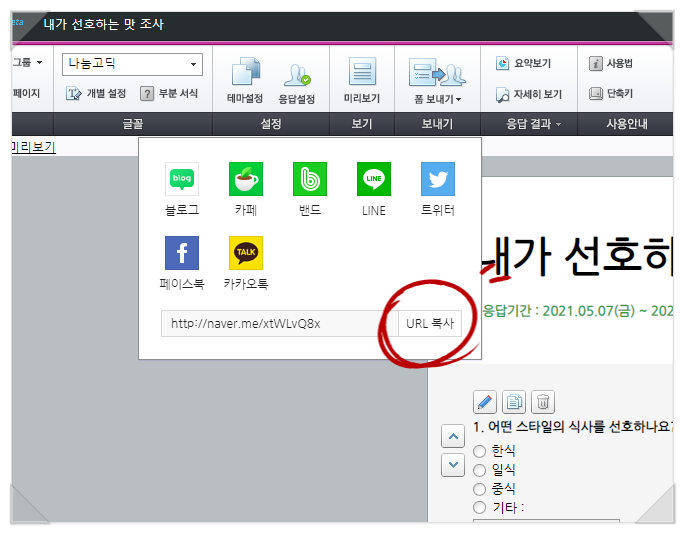Image resolution: width=685 pixels, height=534 pixels.
Task: Click the 보내기 section label
Action: (437, 124)
